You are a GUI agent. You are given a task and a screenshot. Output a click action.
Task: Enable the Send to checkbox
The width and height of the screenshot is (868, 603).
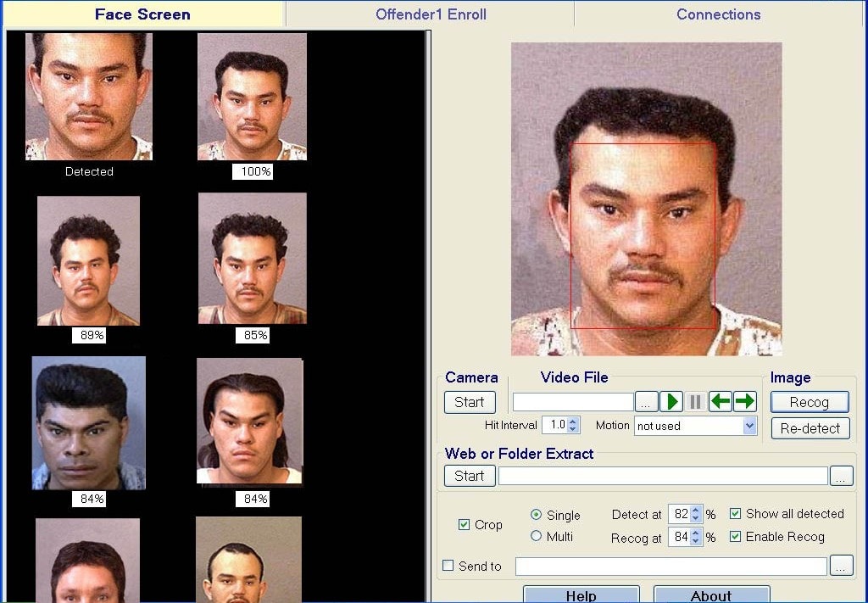pyautogui.click(x=448, y=566)
